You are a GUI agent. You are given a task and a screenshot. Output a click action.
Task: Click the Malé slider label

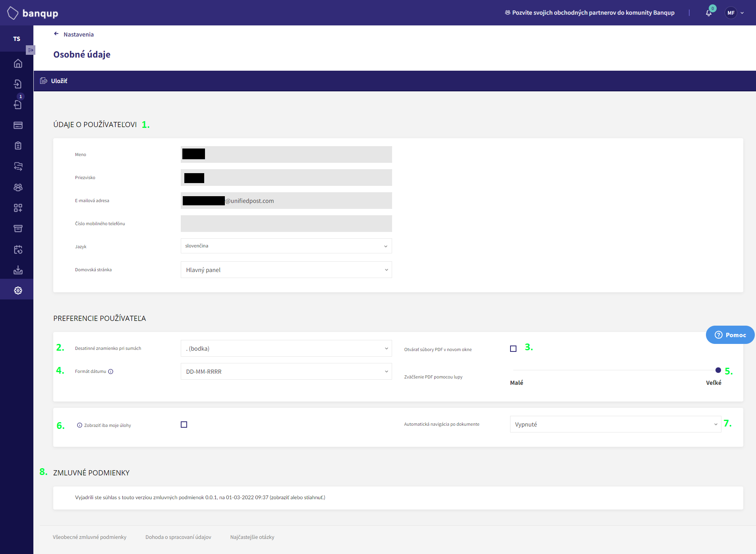[x=516, y=383]
